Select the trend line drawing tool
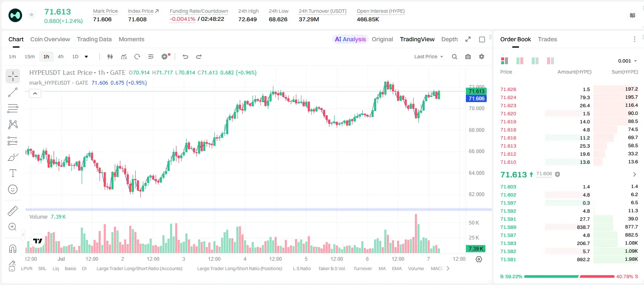The height and width of the screenshot is (285, 644). click(13, 92)
